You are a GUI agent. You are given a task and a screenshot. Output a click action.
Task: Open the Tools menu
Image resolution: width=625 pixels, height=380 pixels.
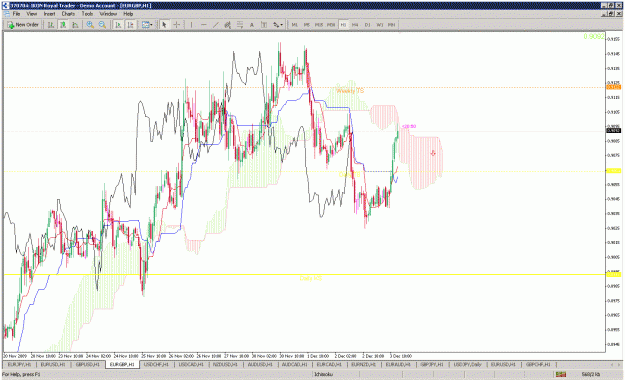87,14
